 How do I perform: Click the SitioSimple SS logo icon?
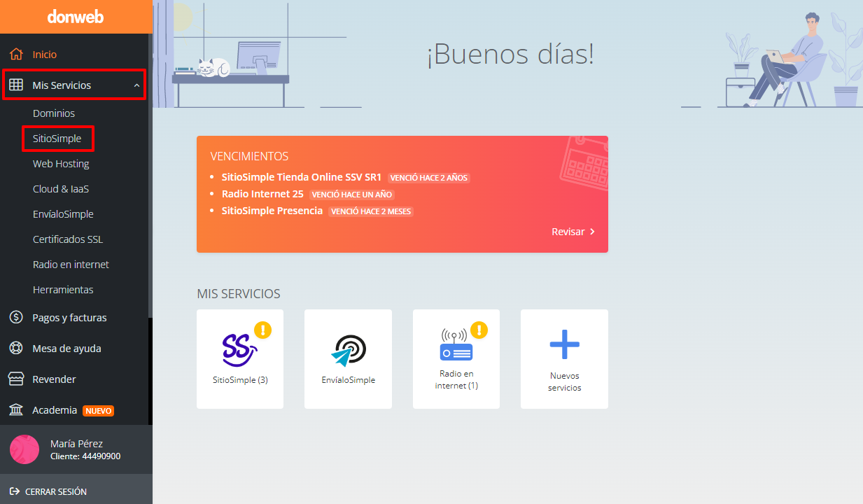click(239, 349)
